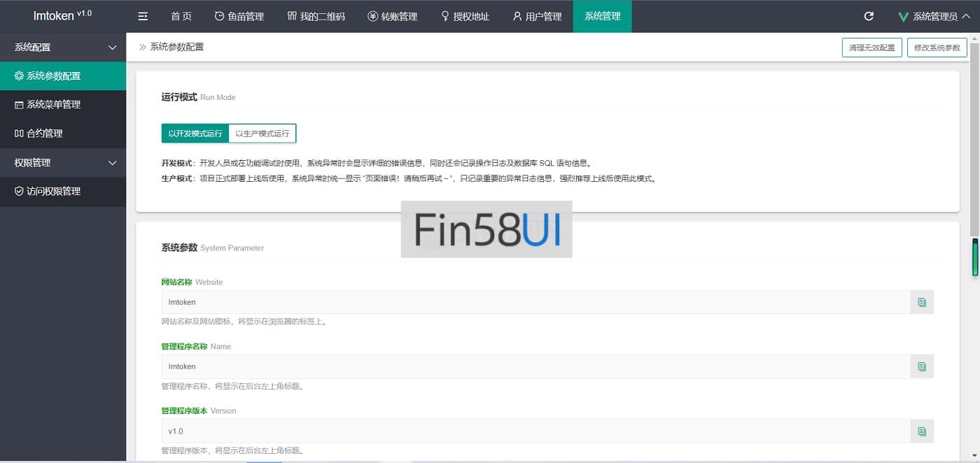The height and width of the screenshot is (463, 980).
Task: Click the page vertical scrollbar
Action: 974,140
